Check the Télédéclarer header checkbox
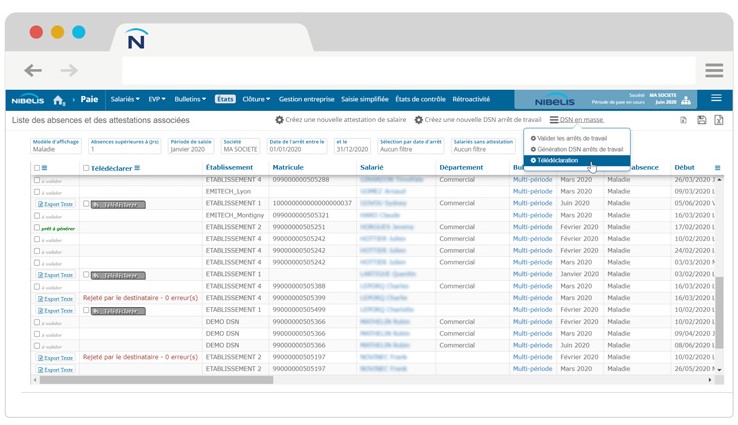This screenshot has height=425, width=738. pyautogui.click(x=86, y=168)
